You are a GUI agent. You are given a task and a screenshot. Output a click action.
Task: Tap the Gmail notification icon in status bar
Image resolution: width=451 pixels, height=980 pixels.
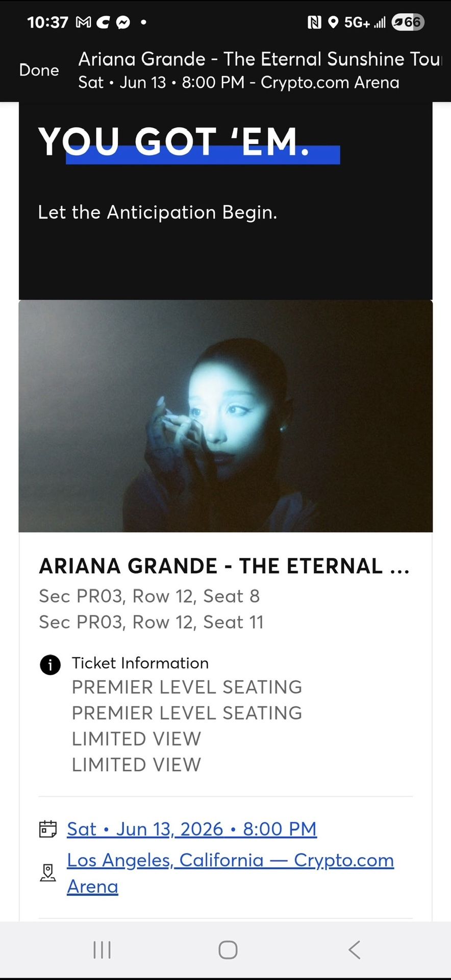tap(83, 22)
